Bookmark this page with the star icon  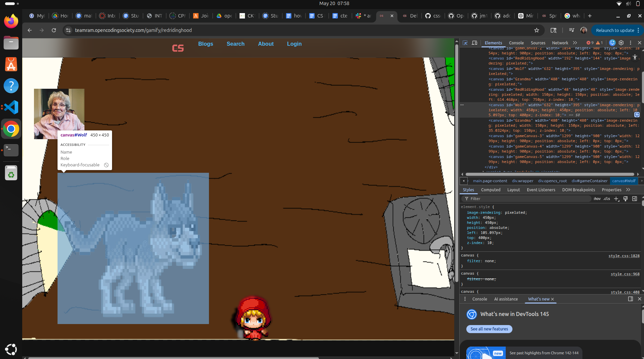pyautogui.click(x=537, y=30)
